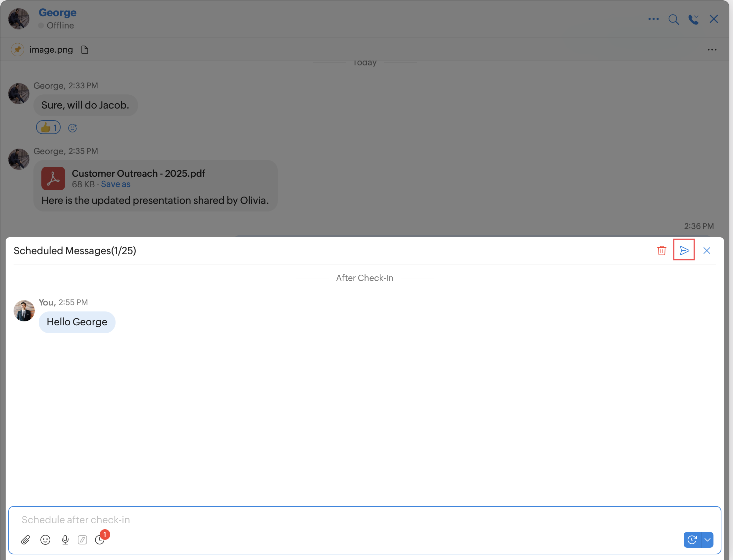
Task: Click the attach file paperclip icon
Action: tap(25, 540)
